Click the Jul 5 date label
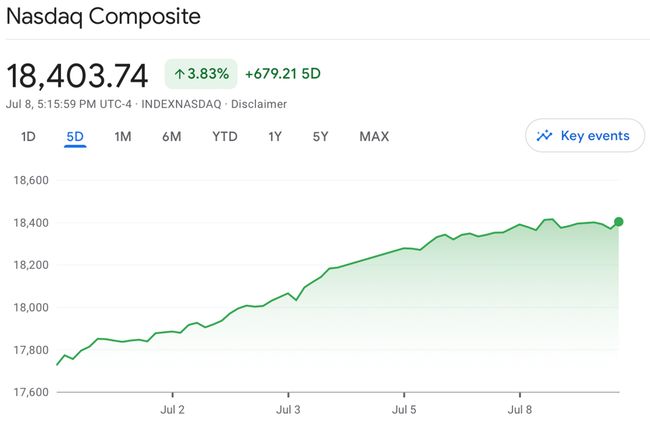 [405, 409]
